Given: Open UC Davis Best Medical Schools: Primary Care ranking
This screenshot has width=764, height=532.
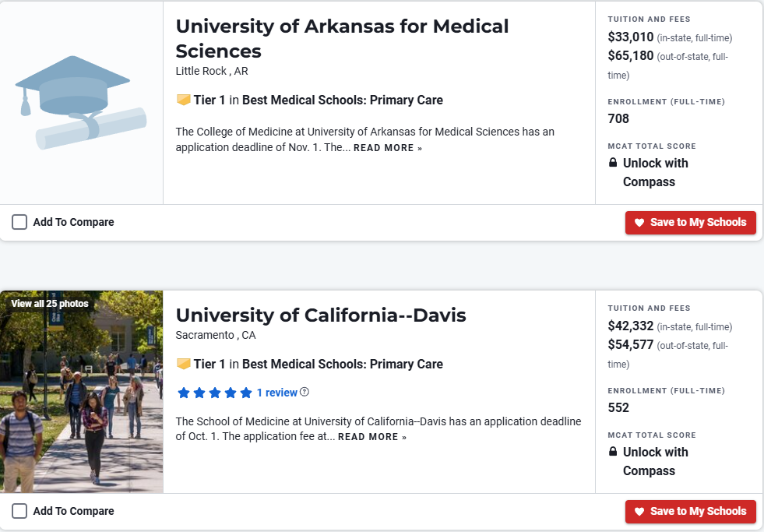Looking at the screenshot, I should click(x=342, y=365).
